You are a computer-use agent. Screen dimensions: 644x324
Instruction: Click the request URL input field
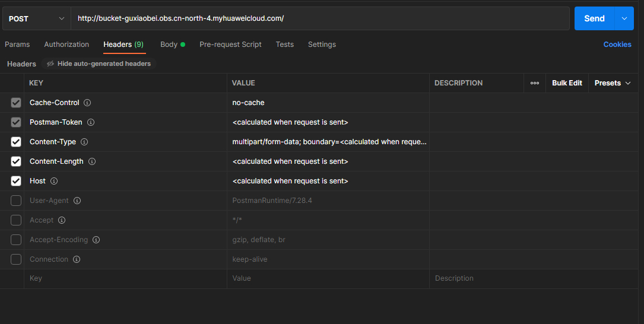pos(321,18)
